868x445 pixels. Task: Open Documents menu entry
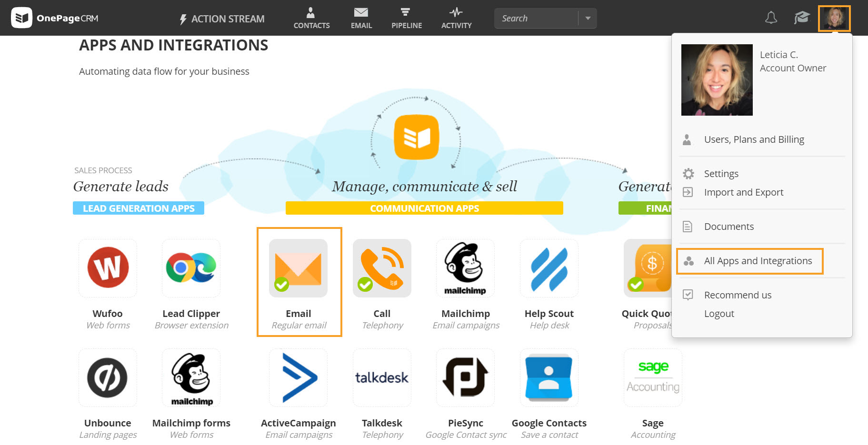[x=729, y=227]
